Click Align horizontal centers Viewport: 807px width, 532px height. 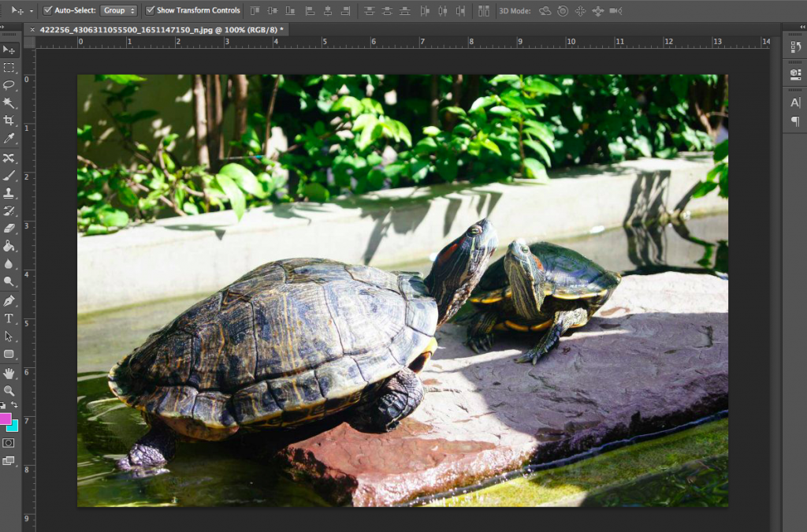328,11
